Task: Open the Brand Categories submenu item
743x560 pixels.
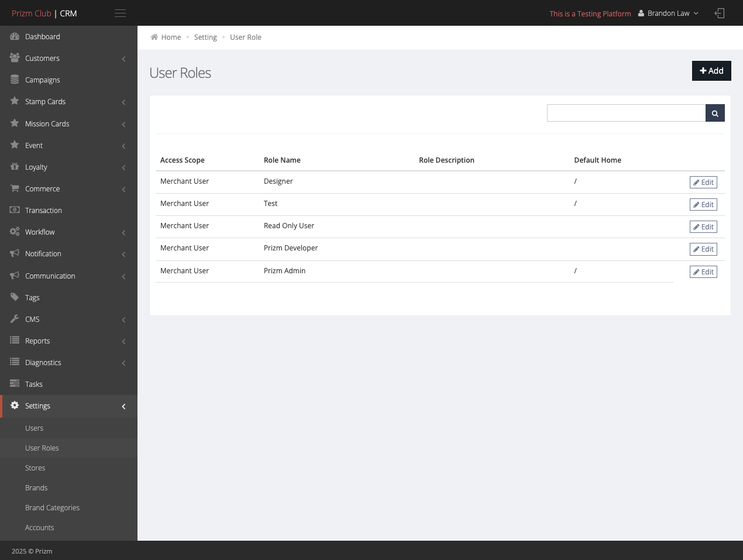Action: tap(68, 507)
